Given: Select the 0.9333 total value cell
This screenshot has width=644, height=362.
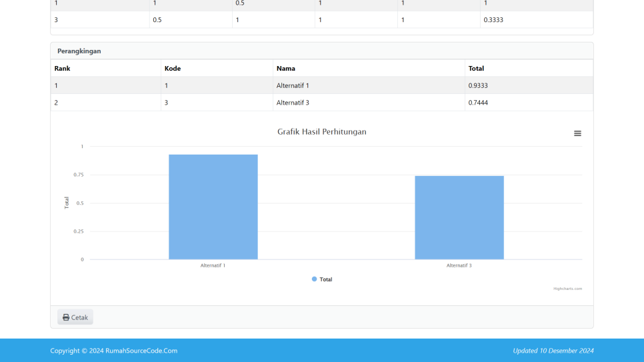Looking at the screenshot, I should (x=478, y=85).
